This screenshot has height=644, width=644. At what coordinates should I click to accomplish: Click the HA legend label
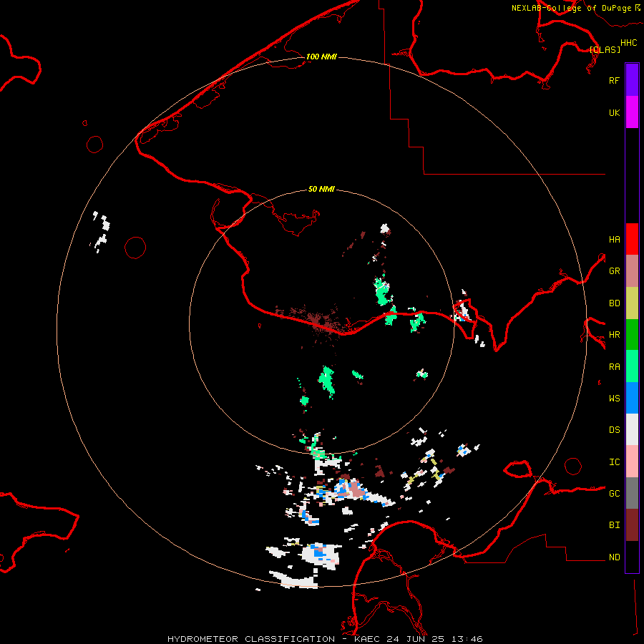(614, 240)
